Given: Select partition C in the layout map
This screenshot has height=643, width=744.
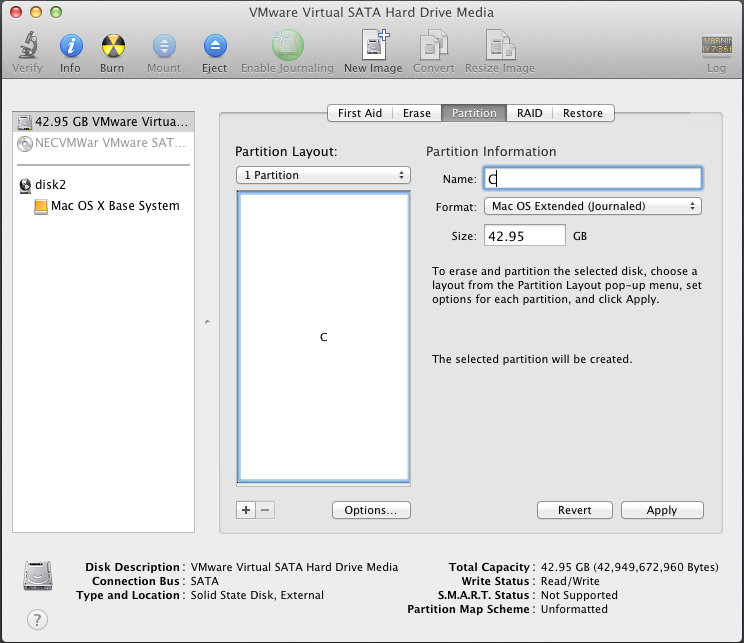Looking at the screenshot, I should tap(324, 337).
